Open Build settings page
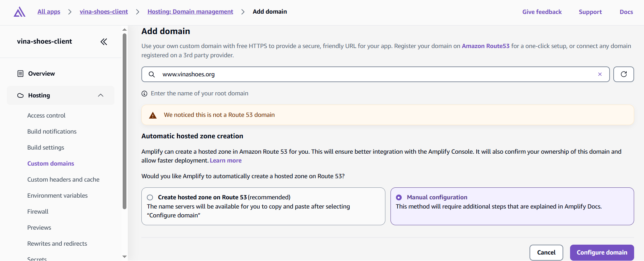The image size is (644, 261). pyautogui.click(x=46, y=148)
